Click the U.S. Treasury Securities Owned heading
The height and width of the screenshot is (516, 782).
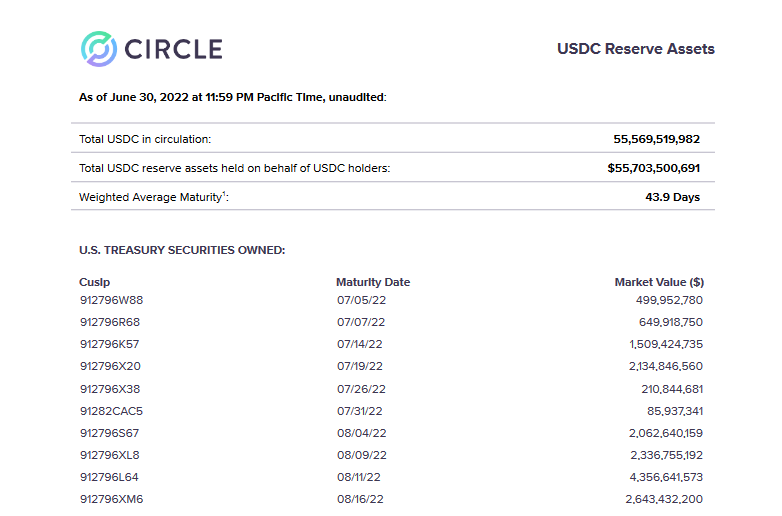[182, 250]
